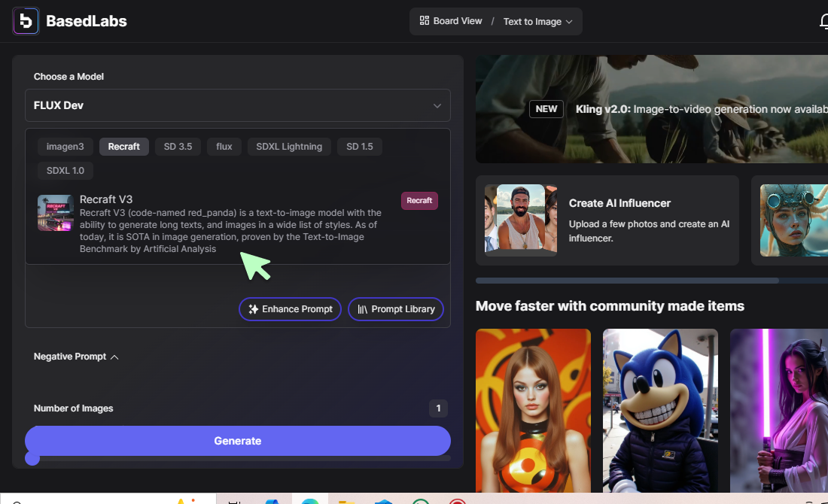Click the goggles cyborg woman thumbnail

tap(793, 220)
